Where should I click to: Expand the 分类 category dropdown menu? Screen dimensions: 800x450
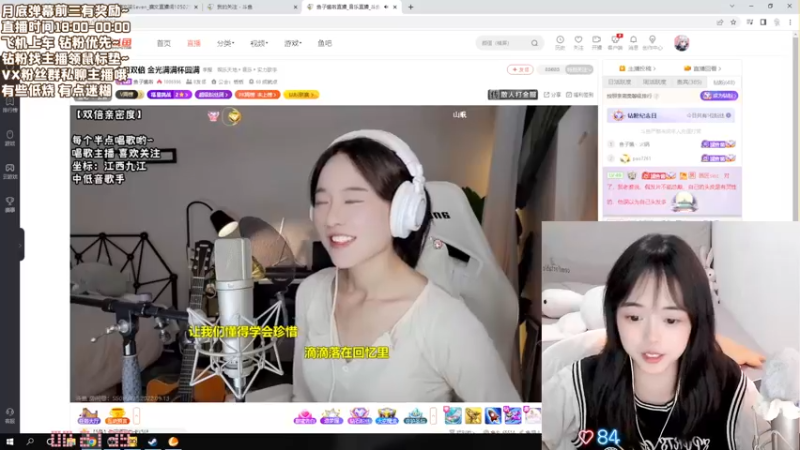pyautogui.click(x=225, y=43)
